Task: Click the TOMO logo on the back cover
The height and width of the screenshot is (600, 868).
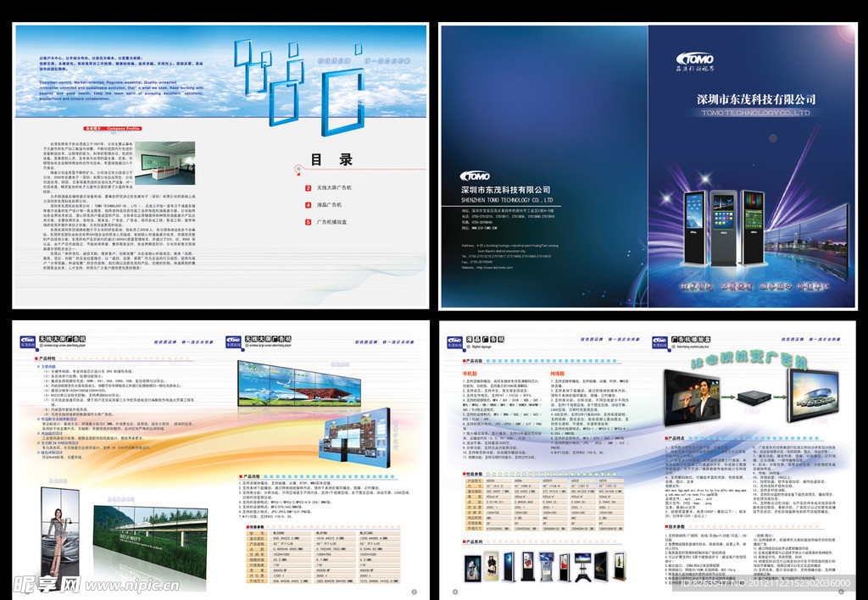Action: pyautogui.click(x=475, y=176)
